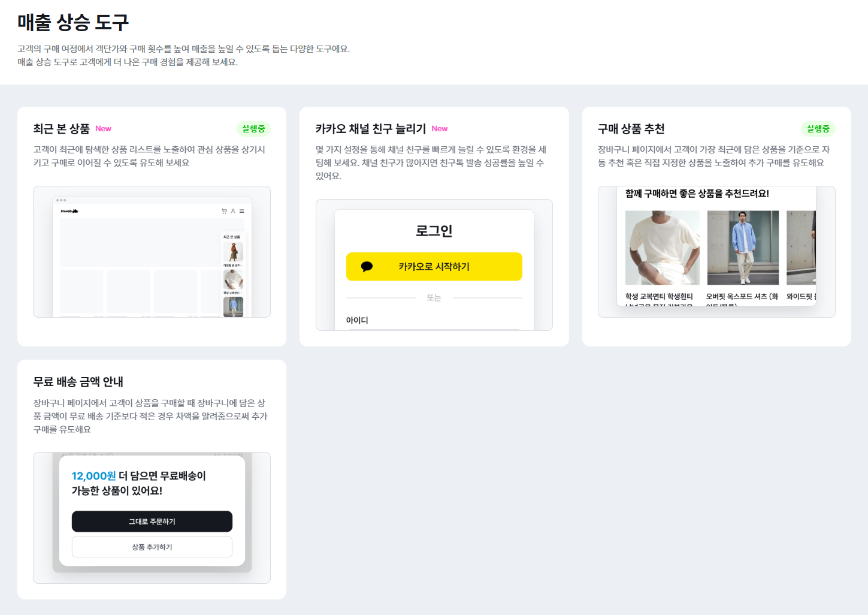868x615 pixels.
Task: Open the 최근 본 상품 card title
Action: 61,129
